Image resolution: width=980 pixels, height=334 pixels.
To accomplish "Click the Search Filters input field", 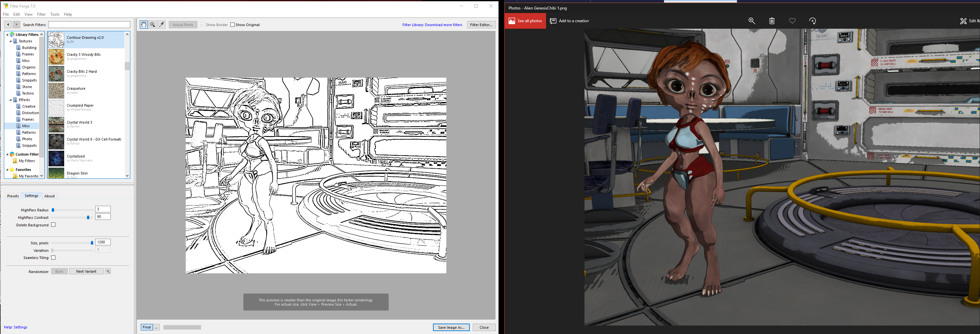I will pos(89,25).
